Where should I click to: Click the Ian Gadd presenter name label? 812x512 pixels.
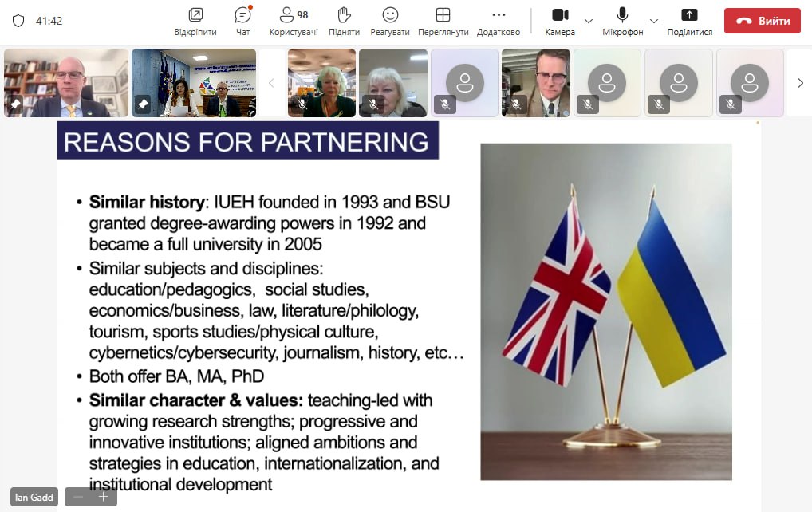(x=34, y=497)
